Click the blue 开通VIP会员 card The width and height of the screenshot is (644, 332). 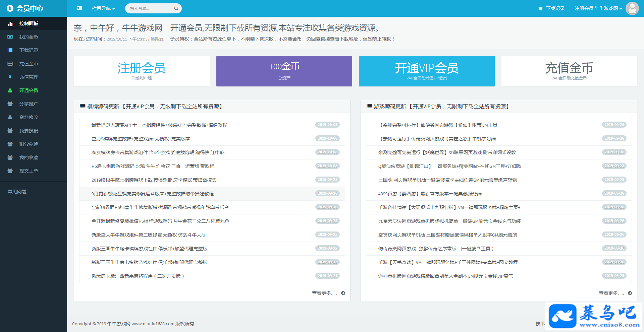click(x=427, y=71)
